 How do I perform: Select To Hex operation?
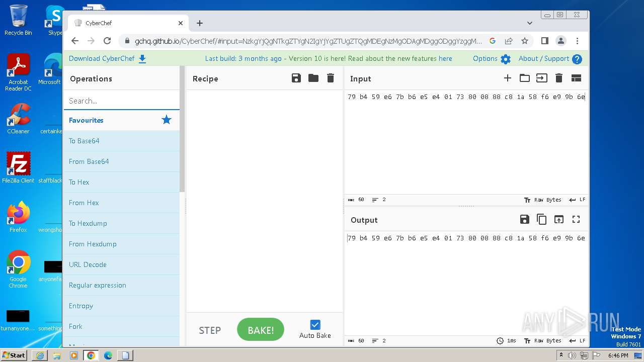121,182
